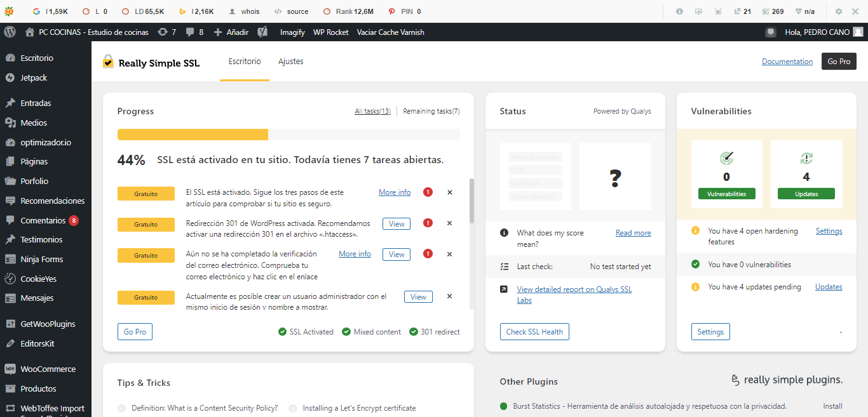Dismiss the correo electrónico verification task

click(x=450, y=255)
